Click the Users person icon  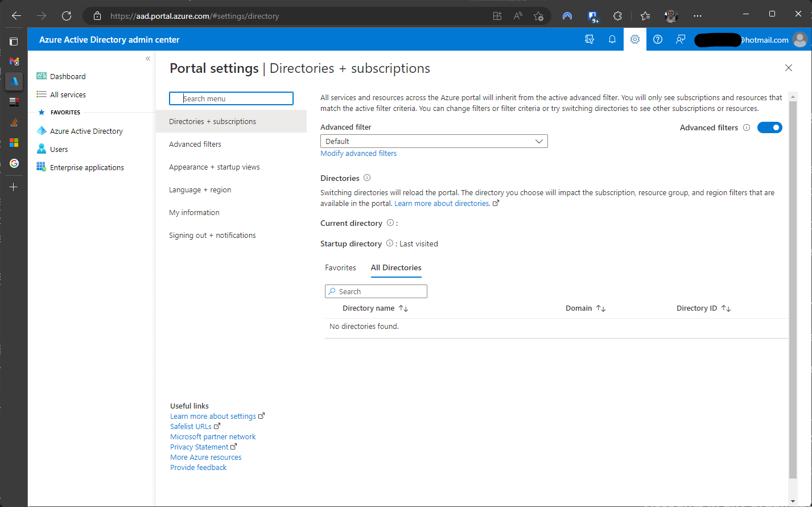[x=42, y=149]
